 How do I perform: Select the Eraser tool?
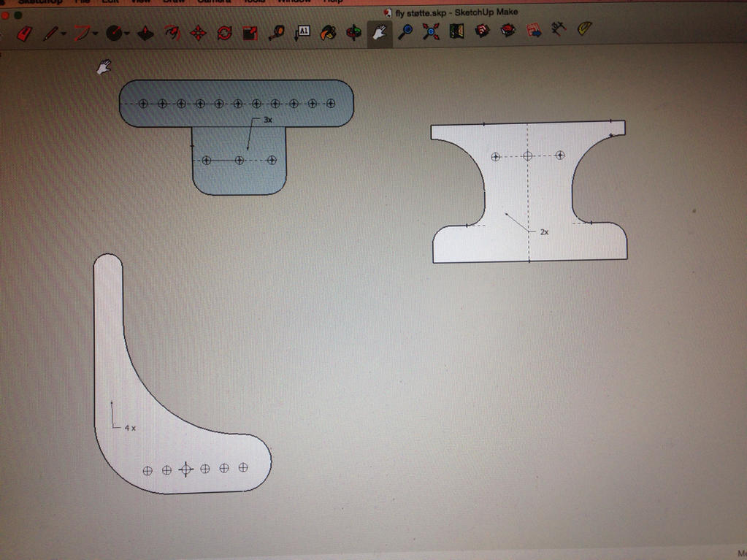click(x=24, y=32)
